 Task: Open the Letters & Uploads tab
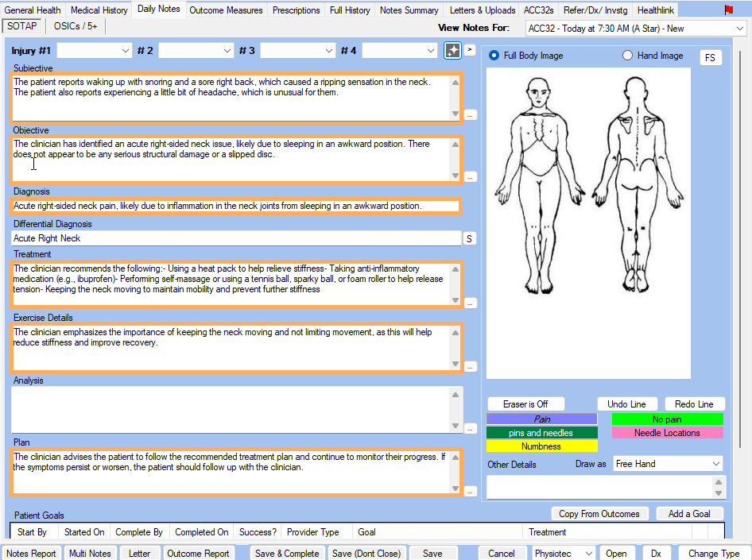coord(483,10)
